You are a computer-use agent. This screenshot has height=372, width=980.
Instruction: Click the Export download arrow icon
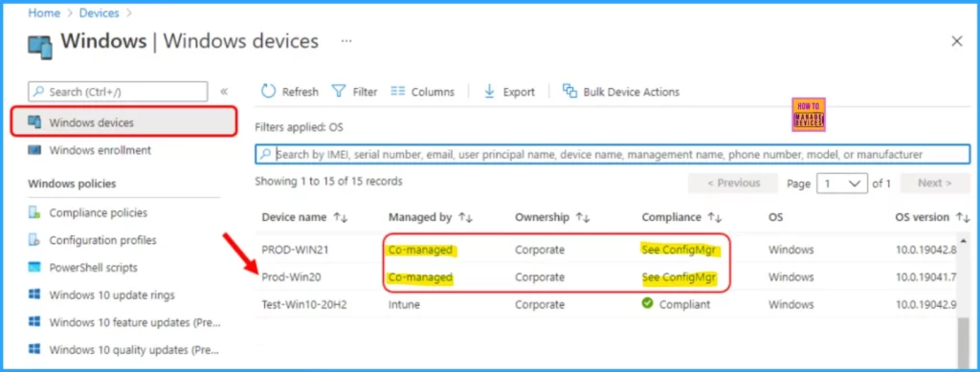pyautogui.click(x=490, y=92)
